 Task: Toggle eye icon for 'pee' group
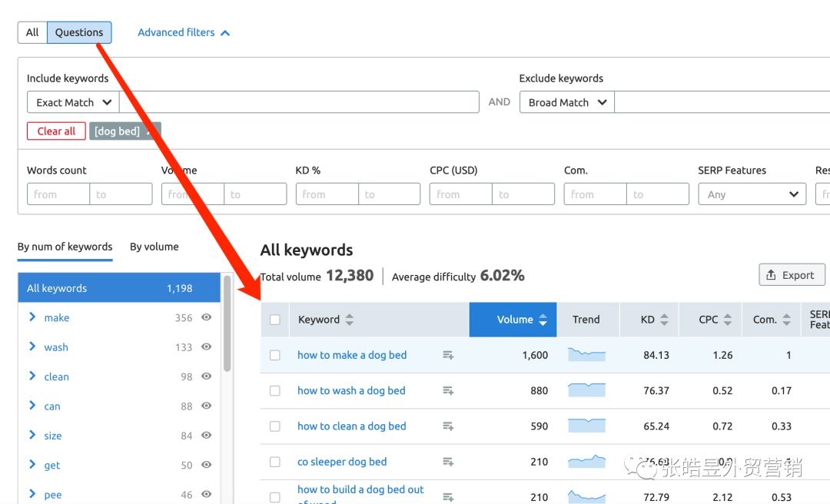[x=207, y=494]
